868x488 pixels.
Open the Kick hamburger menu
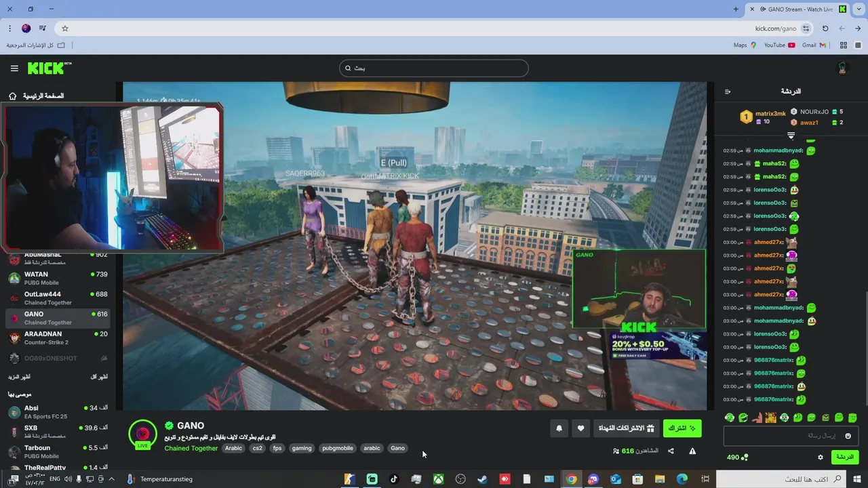pyautogui.click(x=14, y=68)
